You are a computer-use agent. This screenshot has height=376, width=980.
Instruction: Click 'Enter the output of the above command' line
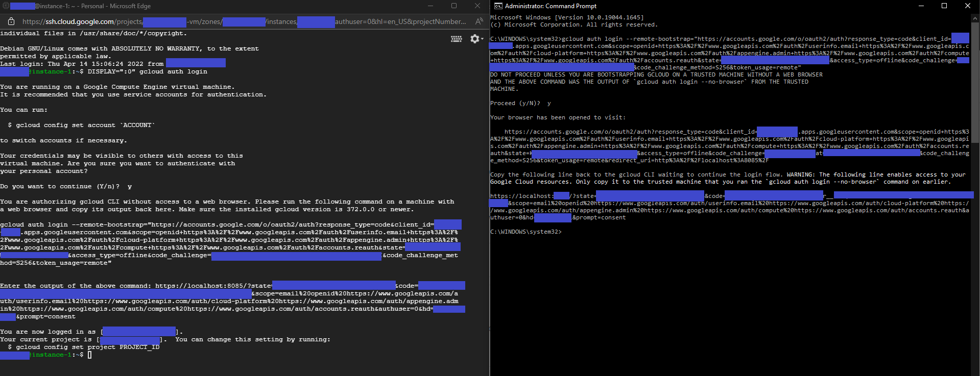77,286
